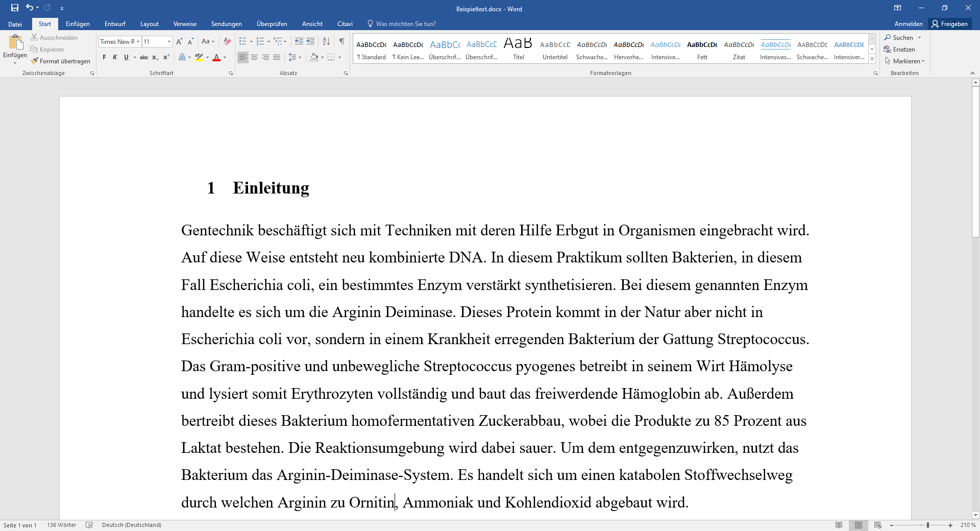Click the Freigeben share button
Viewport: 980px width, 531px height.
pos(949,24)
